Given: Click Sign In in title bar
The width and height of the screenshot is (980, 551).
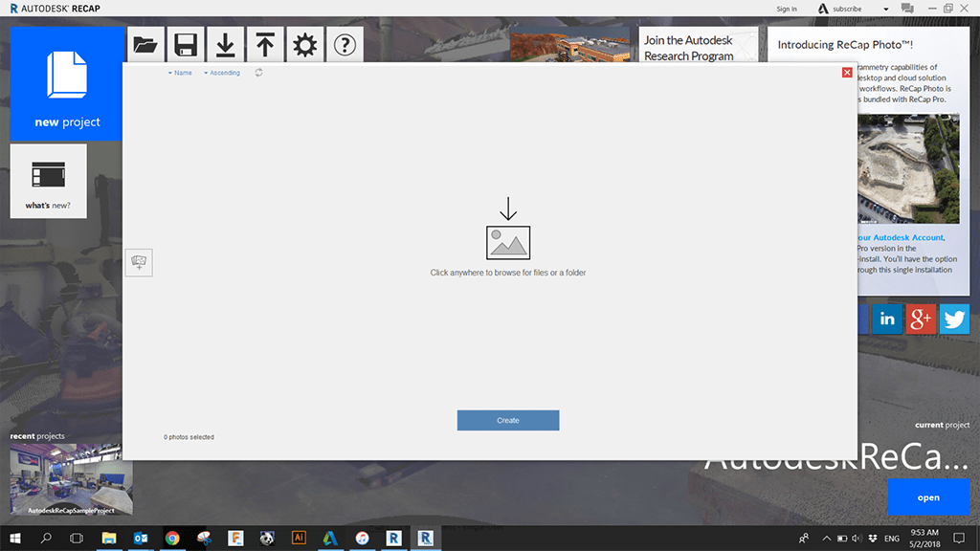Looking at the screenshot, I should [x=787, y=9].
